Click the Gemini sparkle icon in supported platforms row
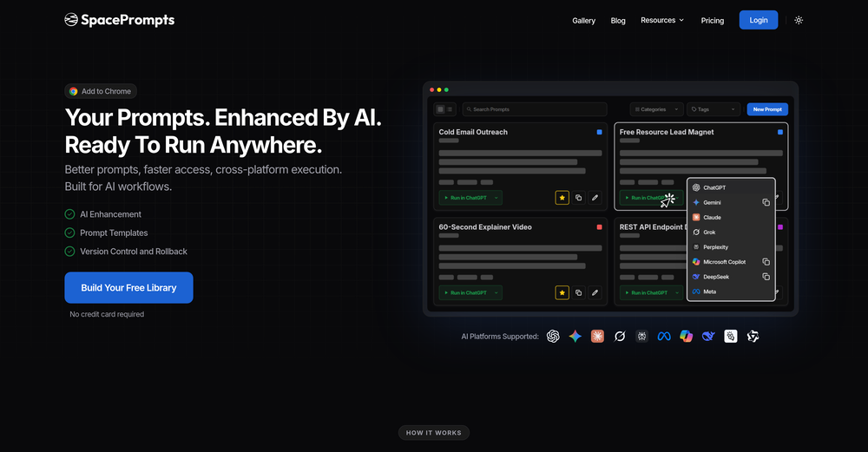Screen dimensions: 868x452 (575, 337)
